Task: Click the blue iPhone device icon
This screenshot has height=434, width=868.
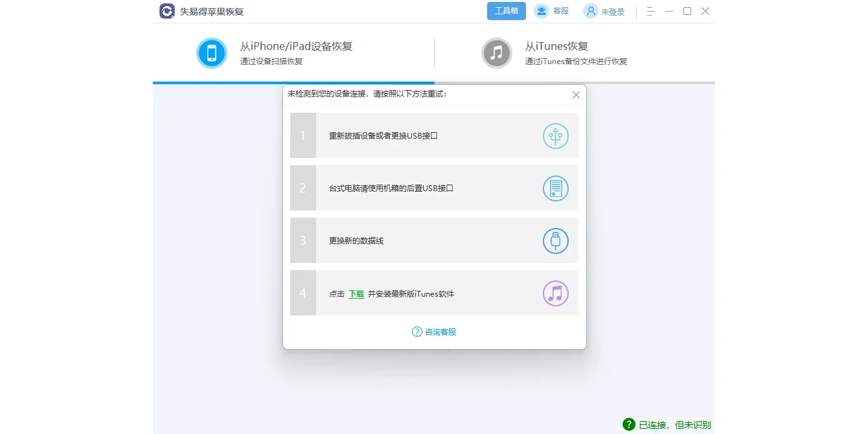Action: tap(212, 53)
